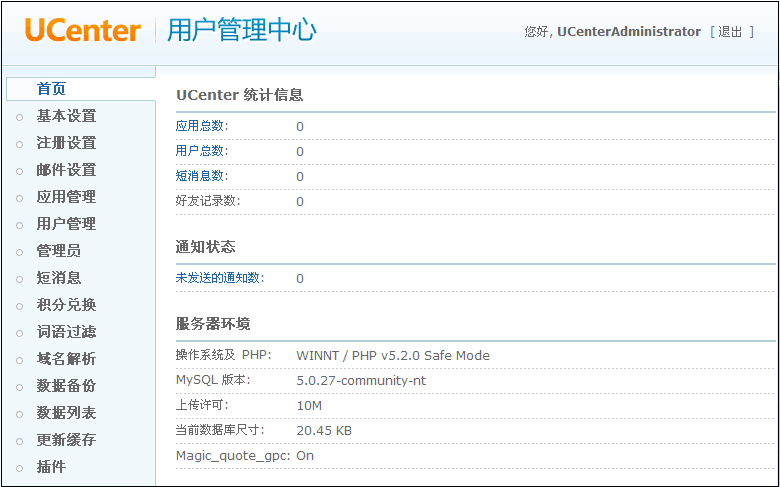The width and height of the screenshot is (780, 487).
Task: Click 管理员 in the sidebar
Action: tap(59, 251)
